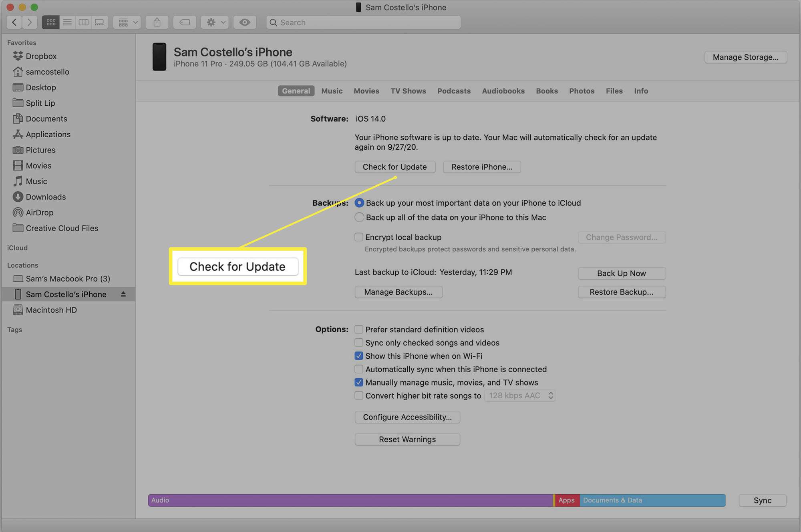Image resolution: width=801 pixels, height=532 pixels.
Task: Switch to the Photos tab
Action: 582,91
